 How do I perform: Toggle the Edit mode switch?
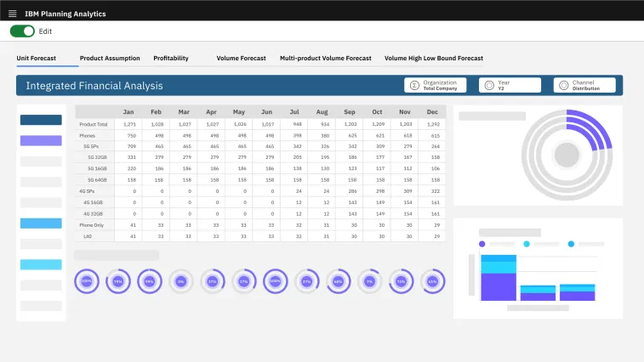tap(22, 31)
